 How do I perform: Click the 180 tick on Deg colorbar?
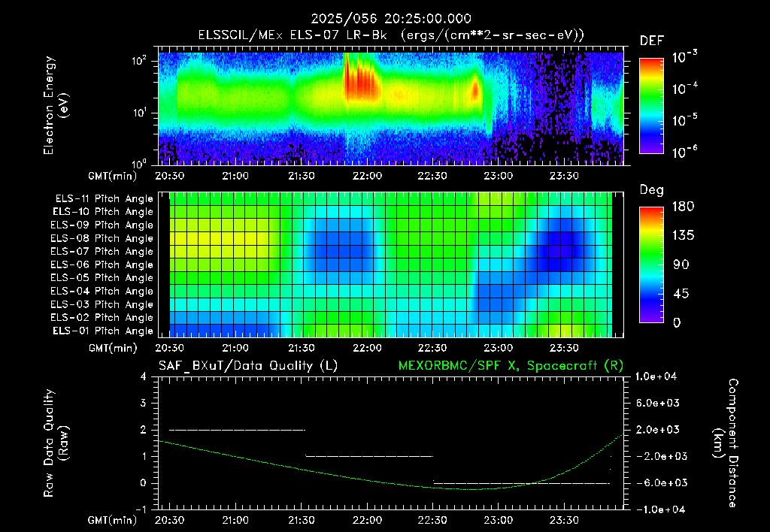click(683, 207)
